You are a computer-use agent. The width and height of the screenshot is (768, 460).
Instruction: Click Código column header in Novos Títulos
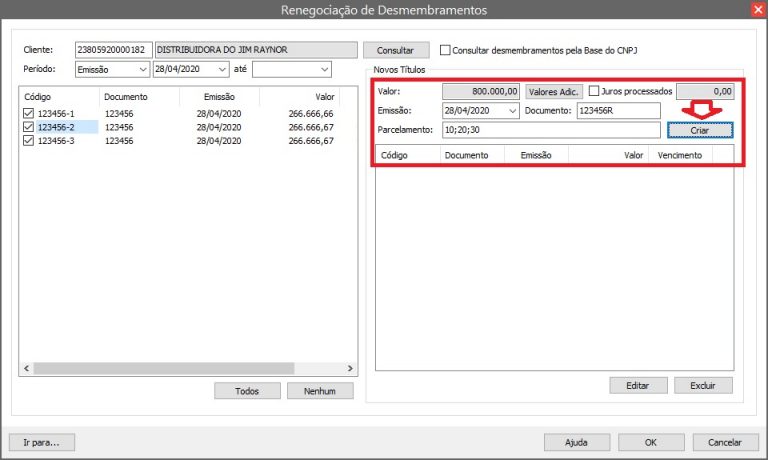pos(408,155)
